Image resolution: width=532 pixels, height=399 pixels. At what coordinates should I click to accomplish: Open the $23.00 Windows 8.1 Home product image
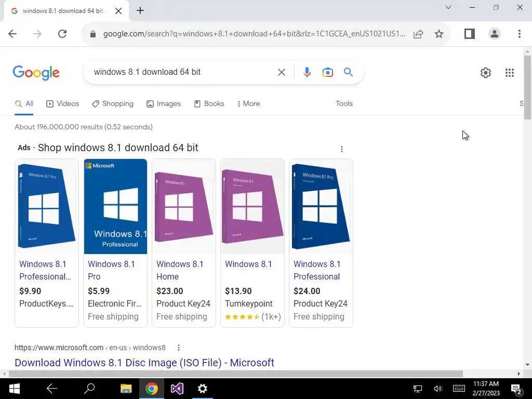point(184,206)
